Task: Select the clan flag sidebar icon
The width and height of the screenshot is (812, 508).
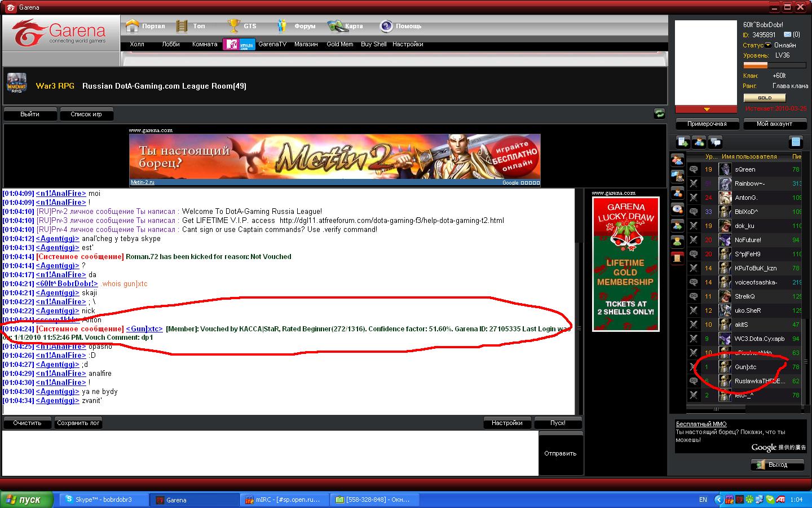Action: [677, 177]
